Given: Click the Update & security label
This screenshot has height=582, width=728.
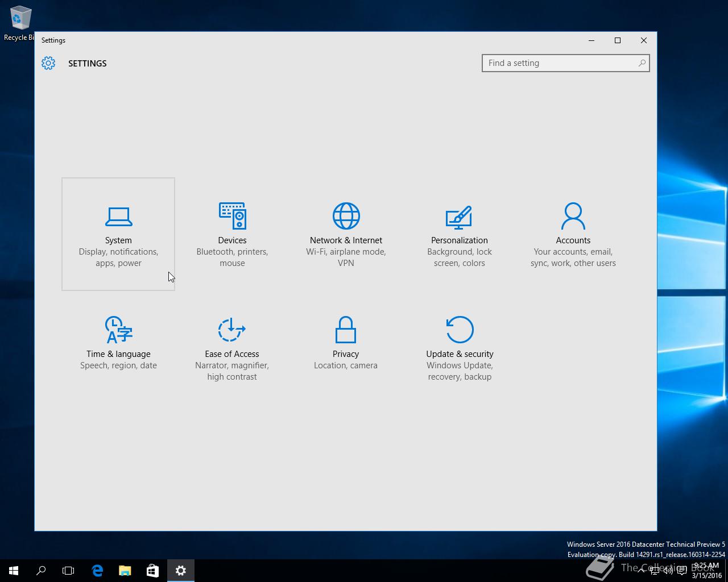Looking at the screenshot, I should (460, 354).
